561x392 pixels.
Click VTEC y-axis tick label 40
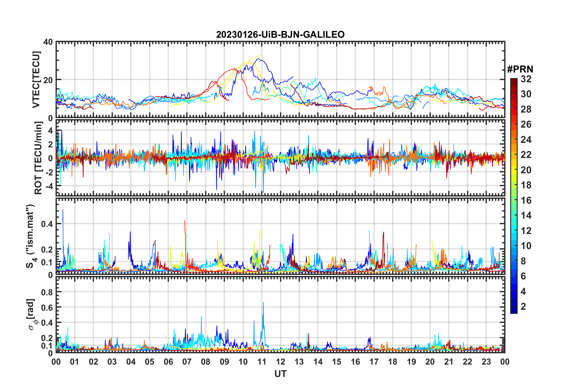coord(48,42)
